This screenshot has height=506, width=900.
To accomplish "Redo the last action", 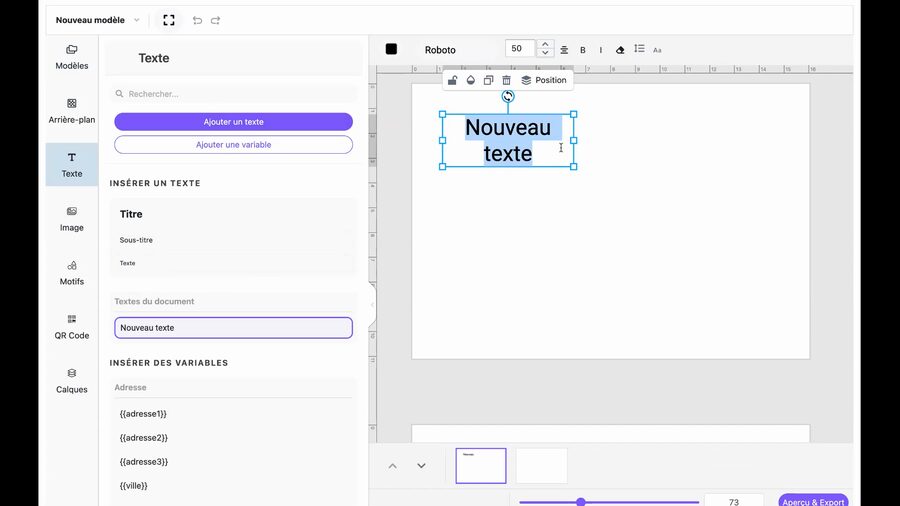I will tap(216, 20).
